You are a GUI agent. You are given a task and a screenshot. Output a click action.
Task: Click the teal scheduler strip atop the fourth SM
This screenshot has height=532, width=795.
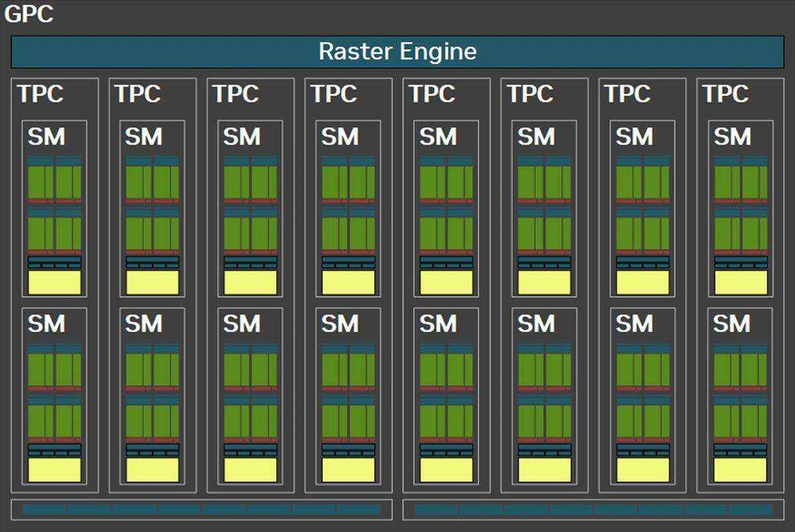pos(348,159)
